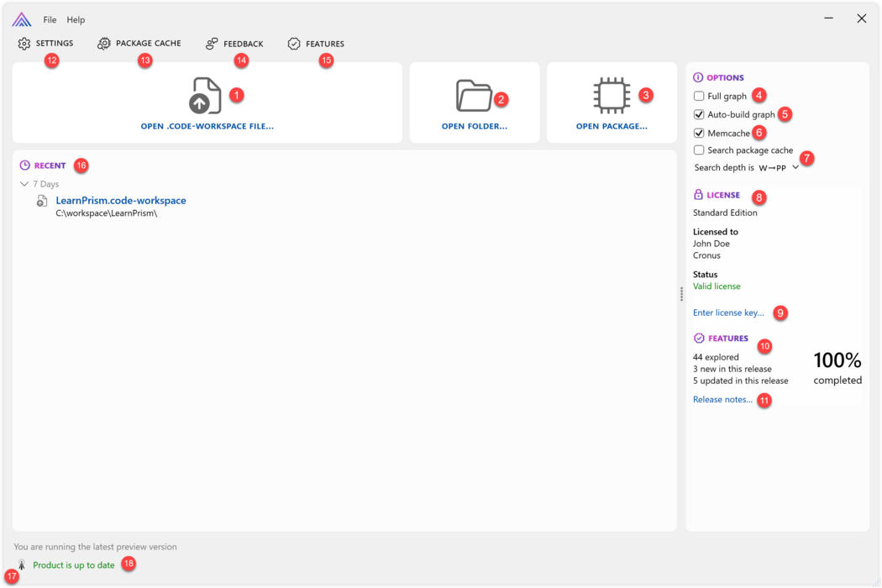Open the Search depth W→PP dropdown

[x=779, y=168]
